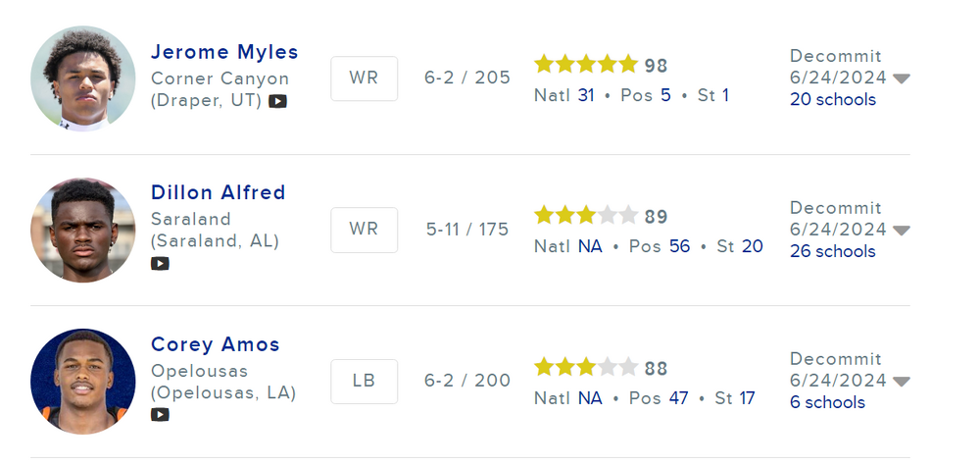Open Dillon Alfred position rank 56
Screen dimensions: 980x466
679,246
